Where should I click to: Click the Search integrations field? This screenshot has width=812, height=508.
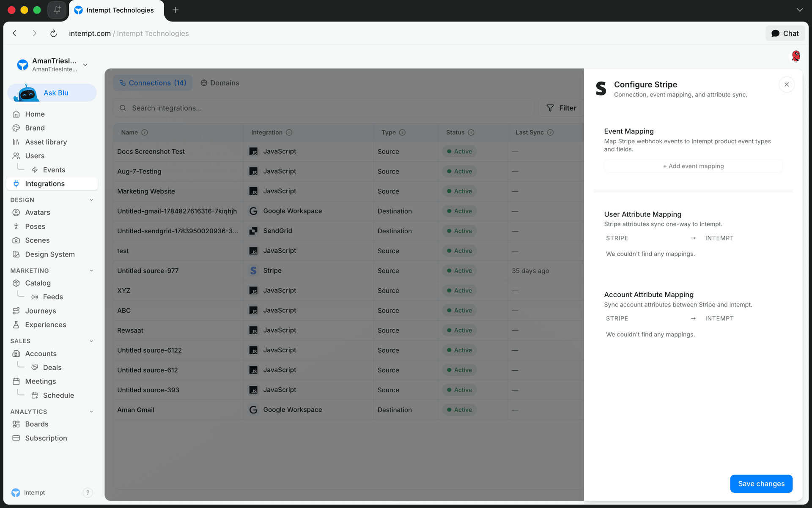pos(324,108)
